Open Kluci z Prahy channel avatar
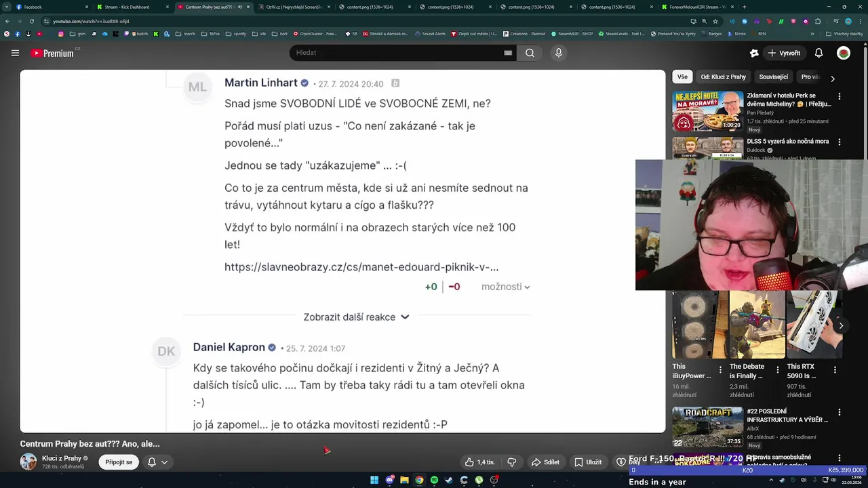This screenshot has height=488, width=868. [x=28, y=462]
